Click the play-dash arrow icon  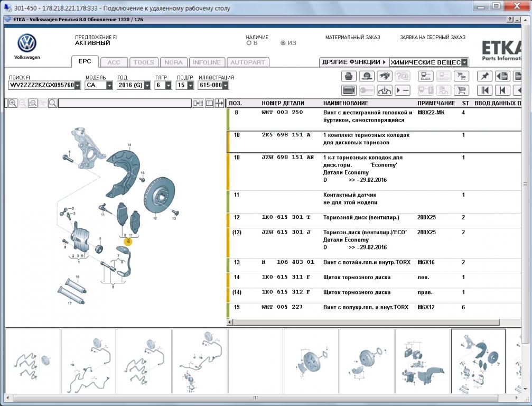(x=403, y=90)
